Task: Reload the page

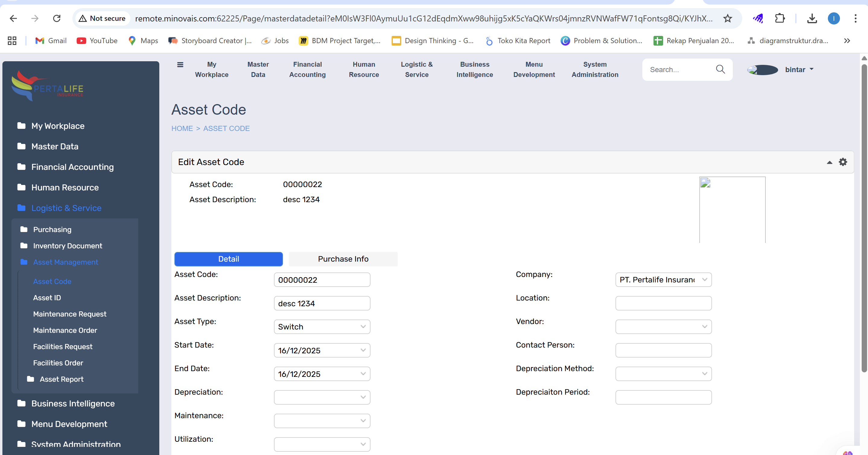Action: coord(57,18)
